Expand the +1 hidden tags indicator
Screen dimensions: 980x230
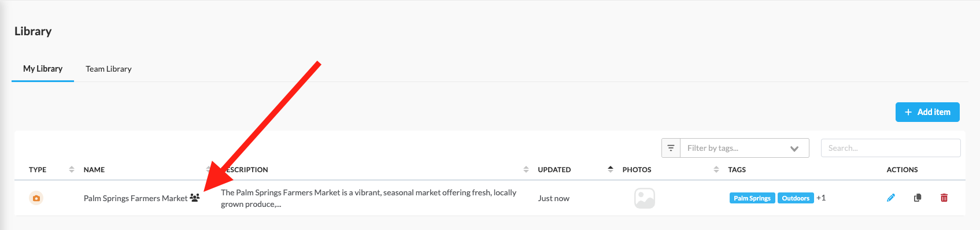[x=821, y=198]
